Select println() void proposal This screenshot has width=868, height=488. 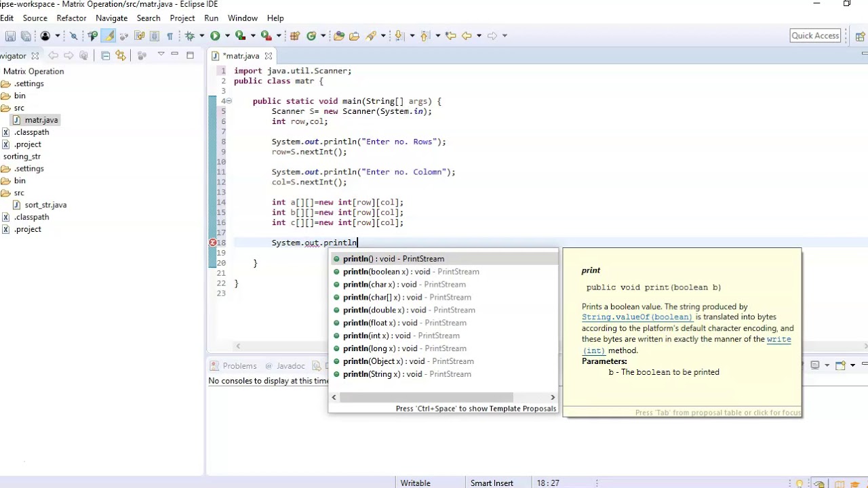pyautogui.click(x=443, y=259)
